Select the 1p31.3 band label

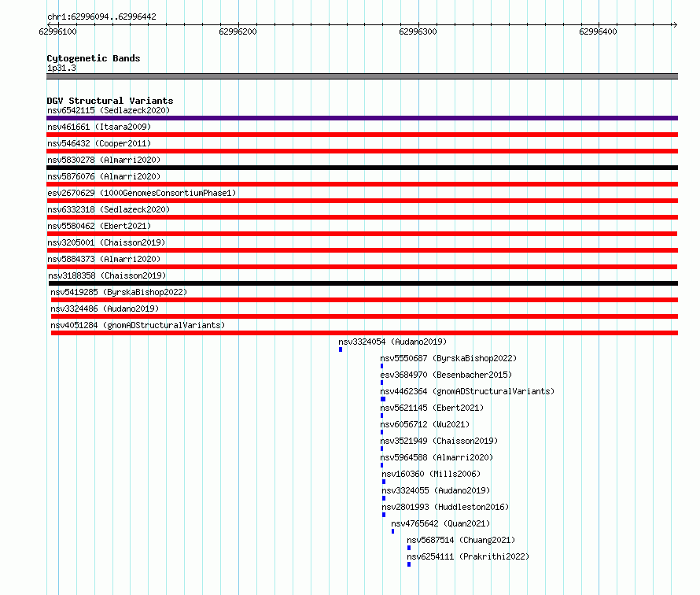(x=61, y=68)
